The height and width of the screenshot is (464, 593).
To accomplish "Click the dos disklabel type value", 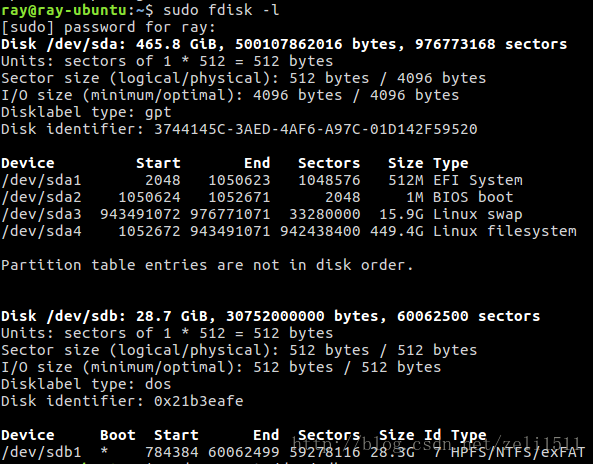I will [158, 384].
